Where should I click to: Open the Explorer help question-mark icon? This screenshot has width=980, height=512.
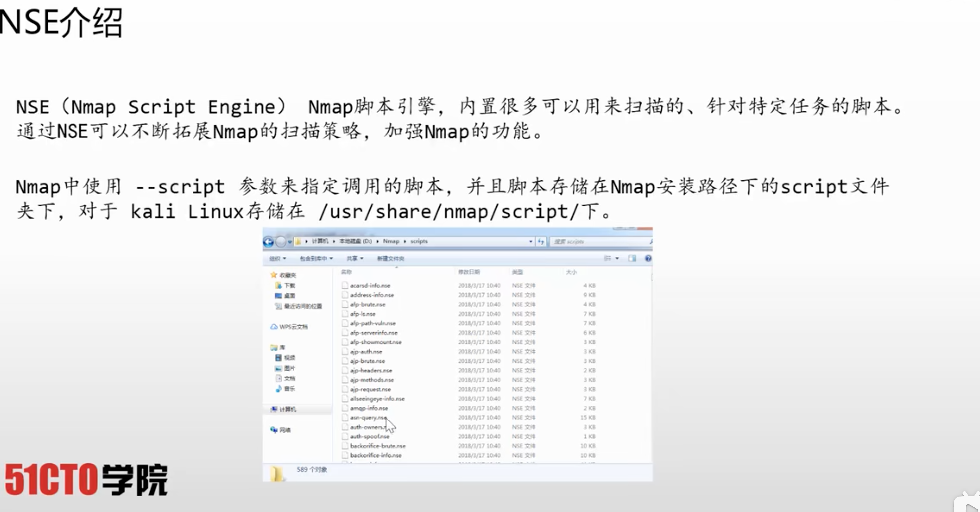[x=648, y=259]
